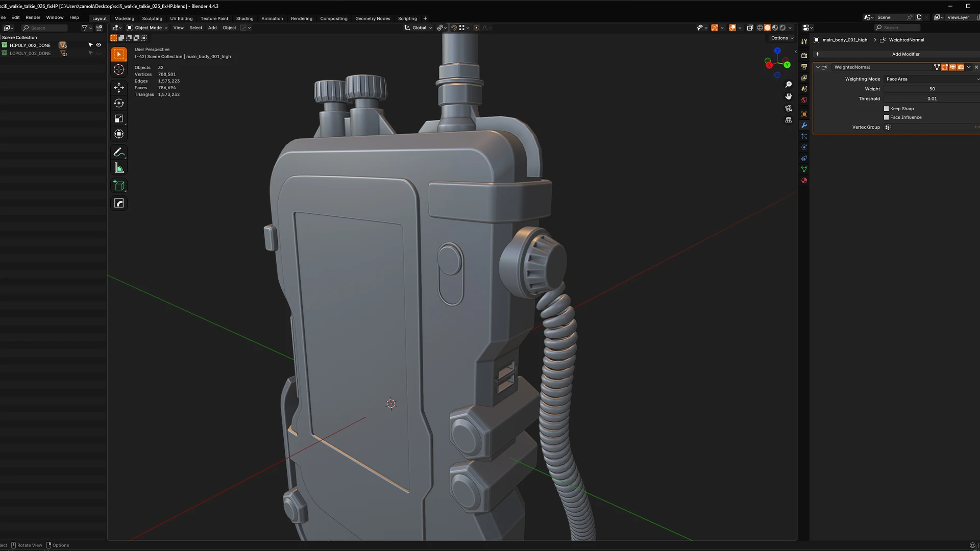This screenshot has height=551, width=980.
Task: Open the Output properties tab
Action: pos(804,67)
